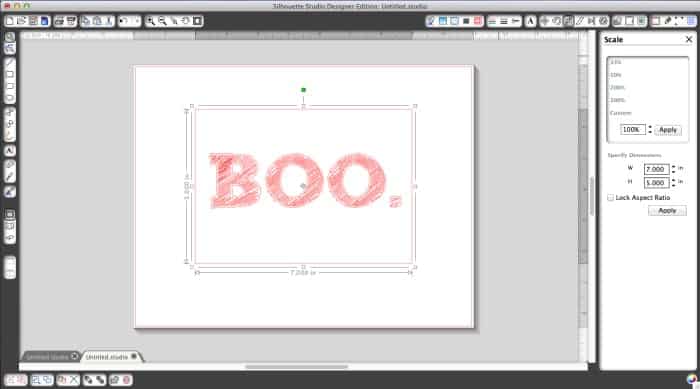Click the width W input field

[x=656, y=169]
